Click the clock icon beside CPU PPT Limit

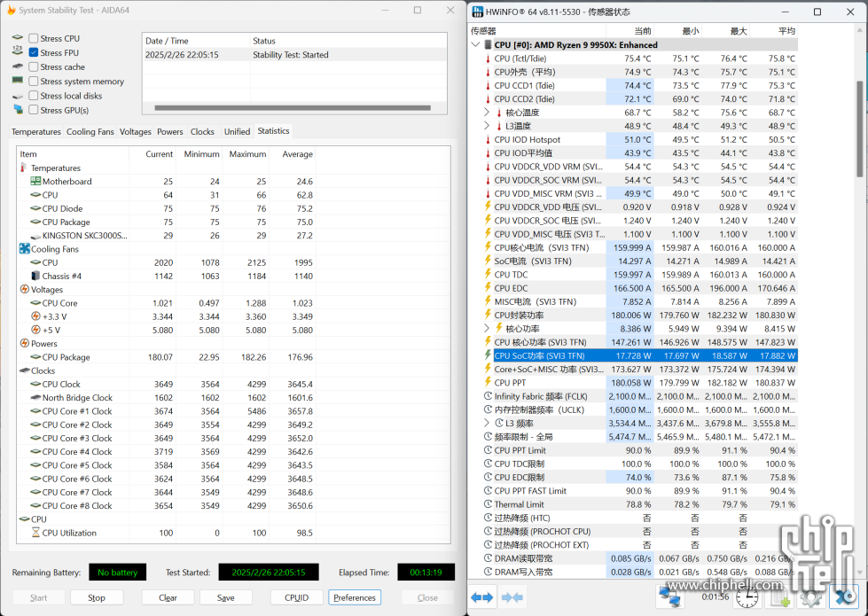pos(488,450)
